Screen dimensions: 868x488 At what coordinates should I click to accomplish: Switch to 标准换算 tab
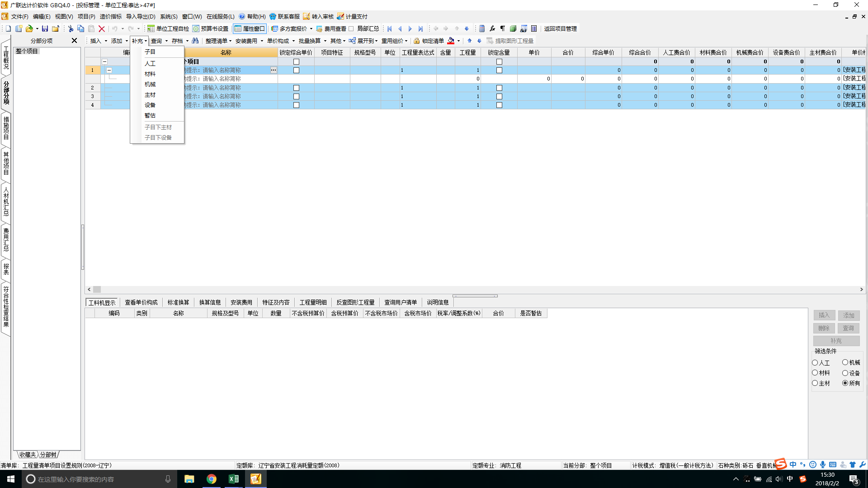tap(179, 302)
